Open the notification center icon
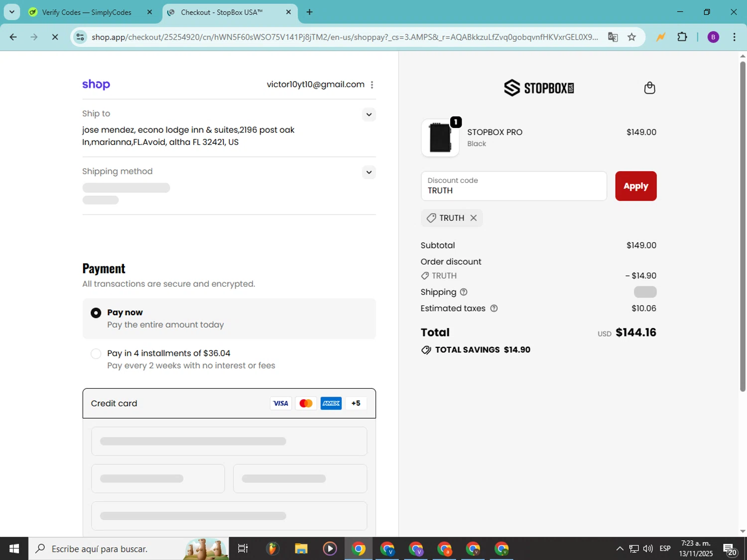Screen dimensions: 747x560 click(730, 549)
